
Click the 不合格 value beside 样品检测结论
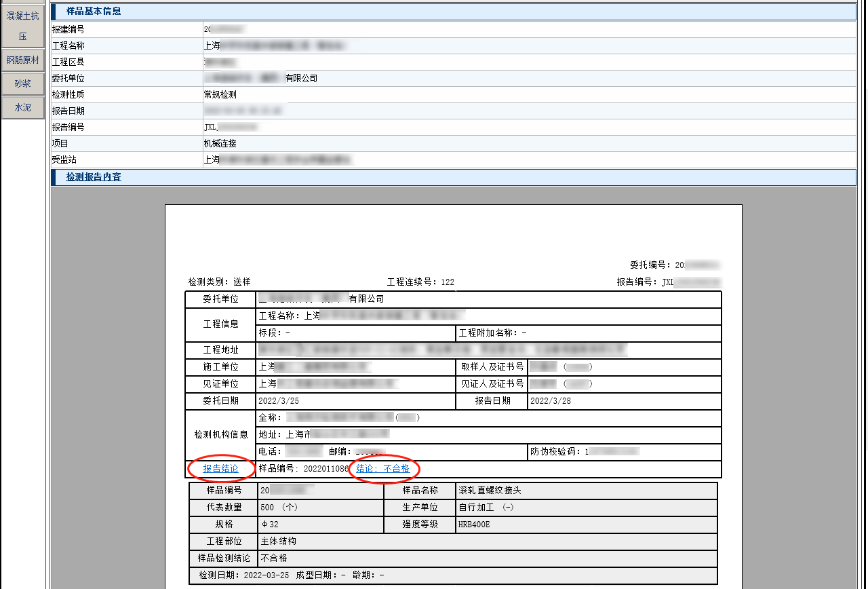coord(275,558)
